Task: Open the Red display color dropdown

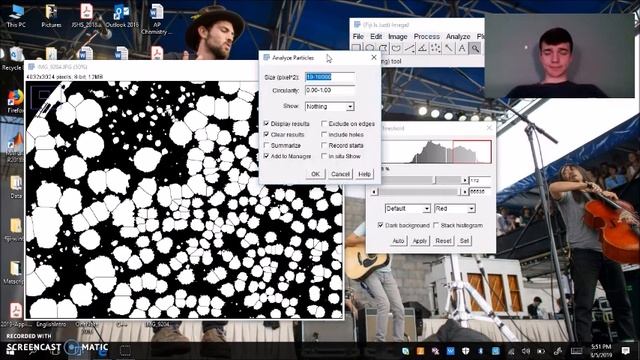Action: pyautogui.click(x=455, y=209)
